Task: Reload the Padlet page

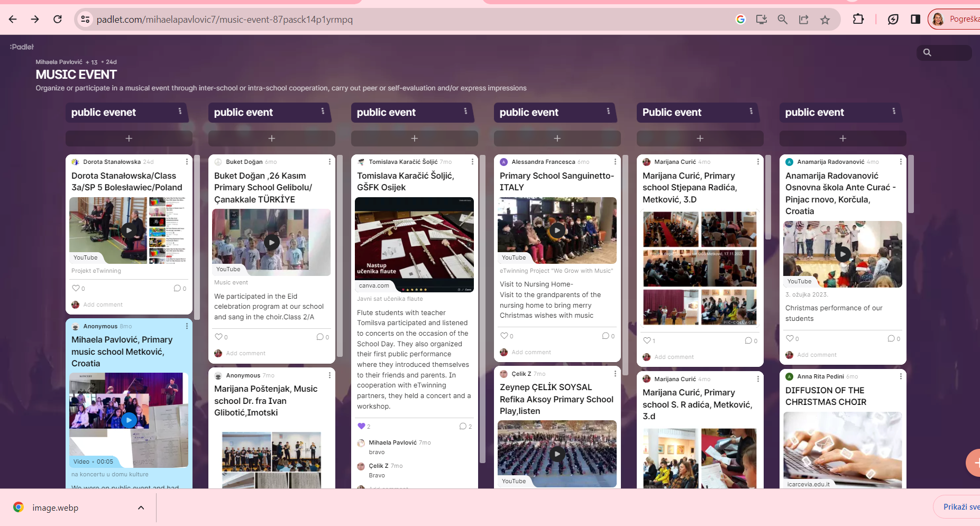Action: coord(58,20)
